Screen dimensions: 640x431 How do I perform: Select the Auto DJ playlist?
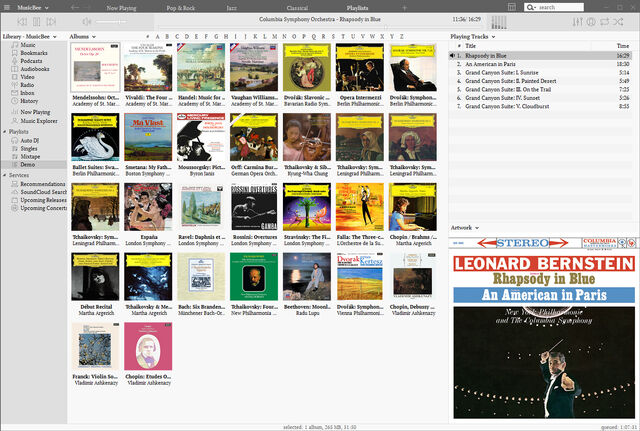coord(29,140)
